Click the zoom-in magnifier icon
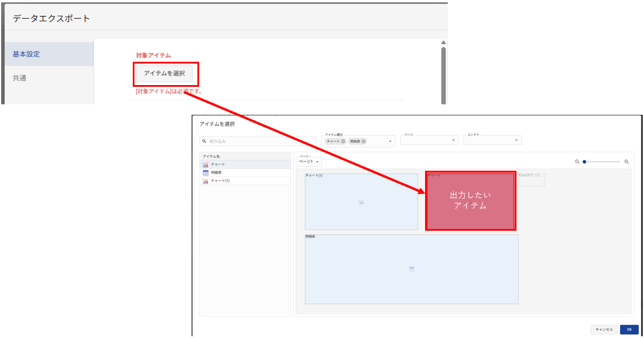 (627, 162)
